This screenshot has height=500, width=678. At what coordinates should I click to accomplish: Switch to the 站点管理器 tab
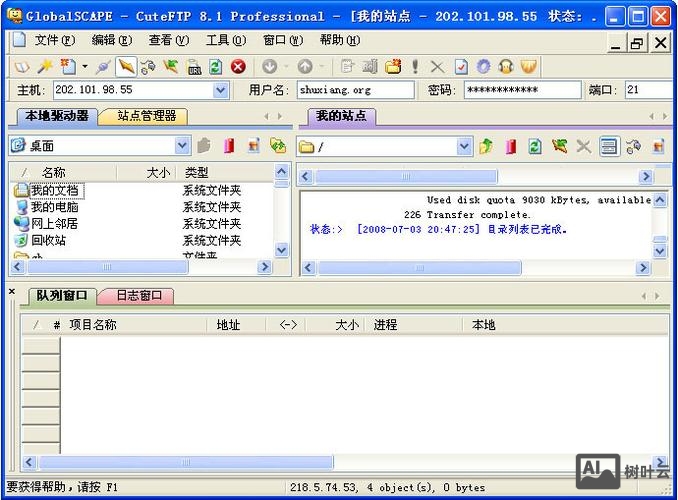(x=146, y=116)
